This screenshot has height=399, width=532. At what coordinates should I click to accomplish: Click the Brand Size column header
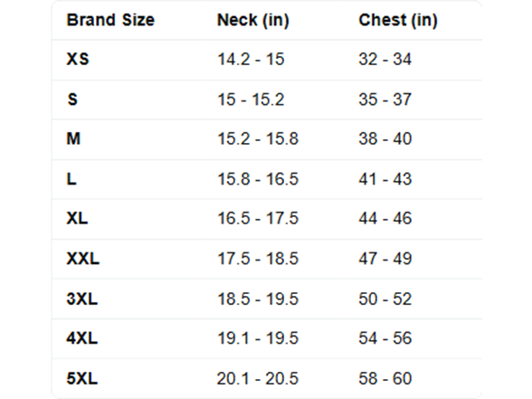[x=110, y=20]
